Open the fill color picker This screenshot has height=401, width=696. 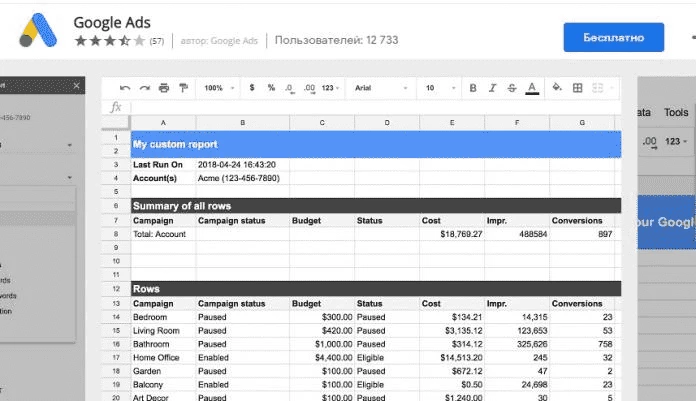click(557, 87)
